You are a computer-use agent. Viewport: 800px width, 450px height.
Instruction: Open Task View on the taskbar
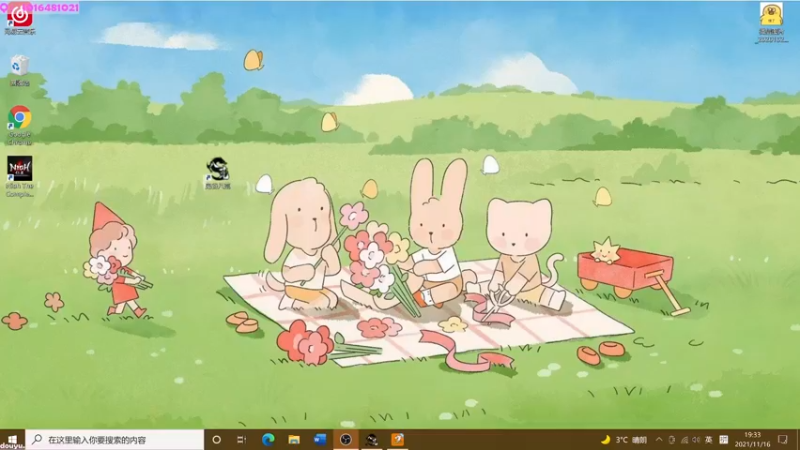coord(242,439)
